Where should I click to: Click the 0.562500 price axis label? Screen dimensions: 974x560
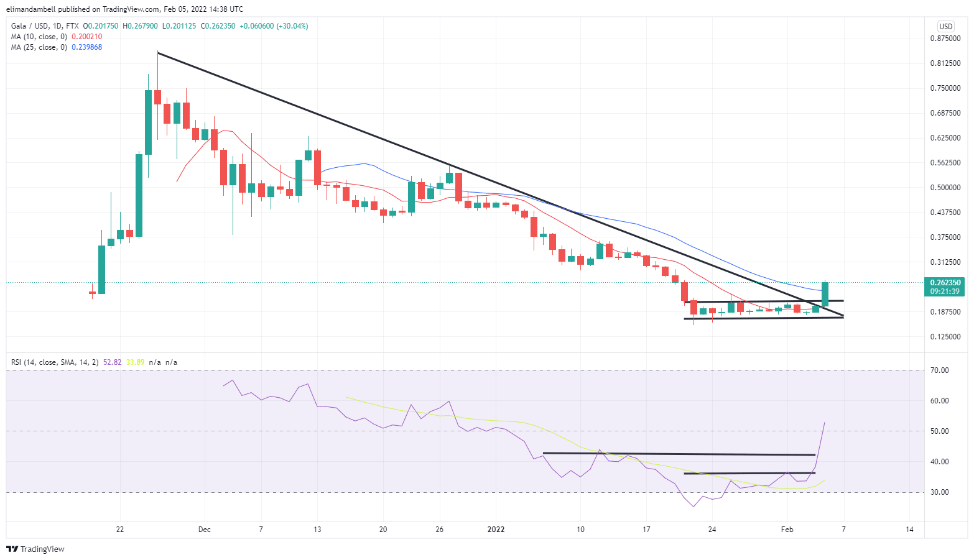pyautogui.click(x=945, y=163)
